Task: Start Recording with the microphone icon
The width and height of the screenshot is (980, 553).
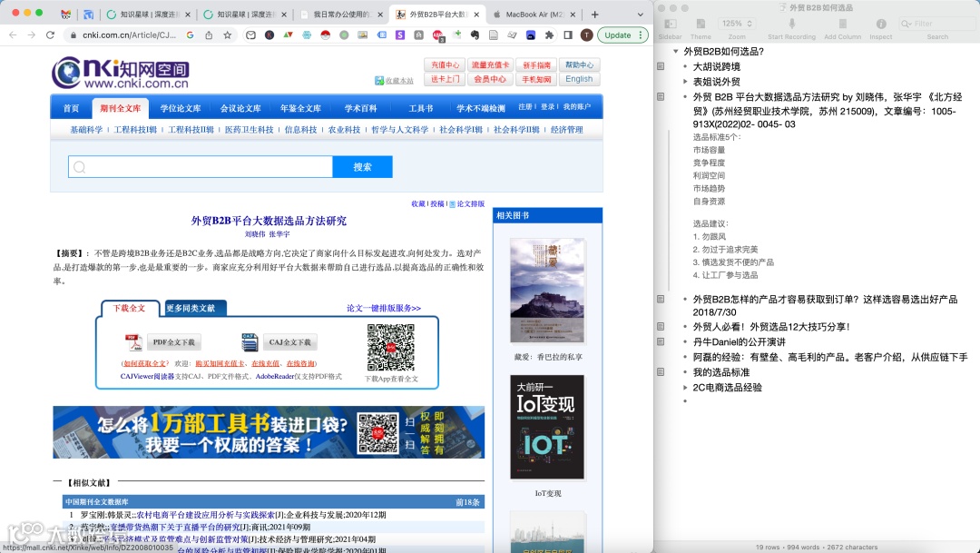Action: [x=791, y=24]
